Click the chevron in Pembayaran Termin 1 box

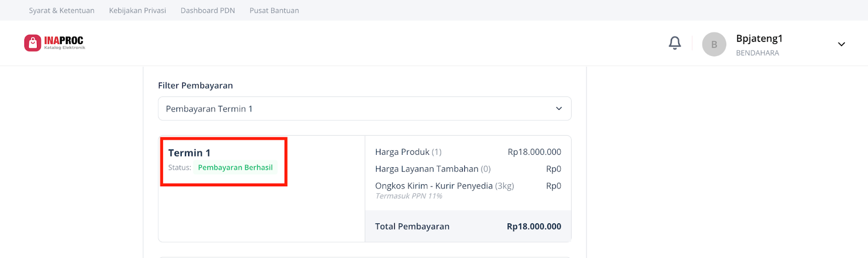[x=559, y=109]
